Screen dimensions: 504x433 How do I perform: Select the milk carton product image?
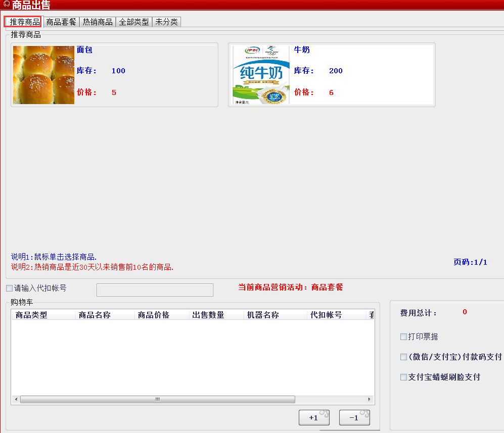click(260, 75)
